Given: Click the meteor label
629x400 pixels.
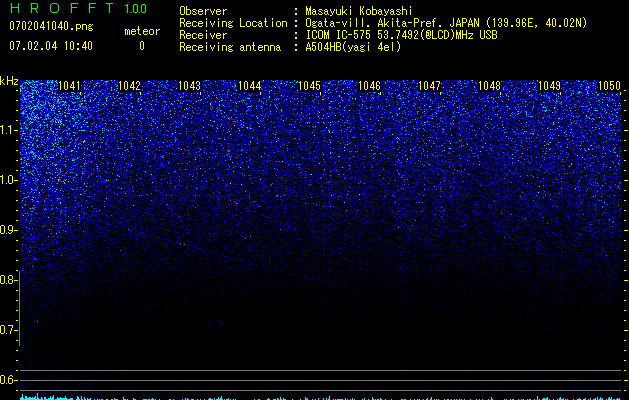Looking at the screenshot, I should coord(142,31).
